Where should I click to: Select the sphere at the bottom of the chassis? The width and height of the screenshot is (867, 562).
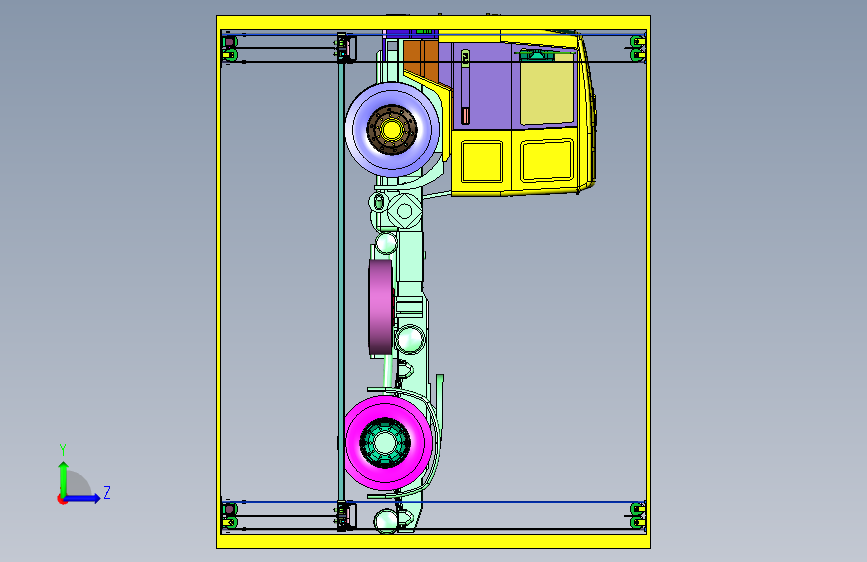[386, 521]
